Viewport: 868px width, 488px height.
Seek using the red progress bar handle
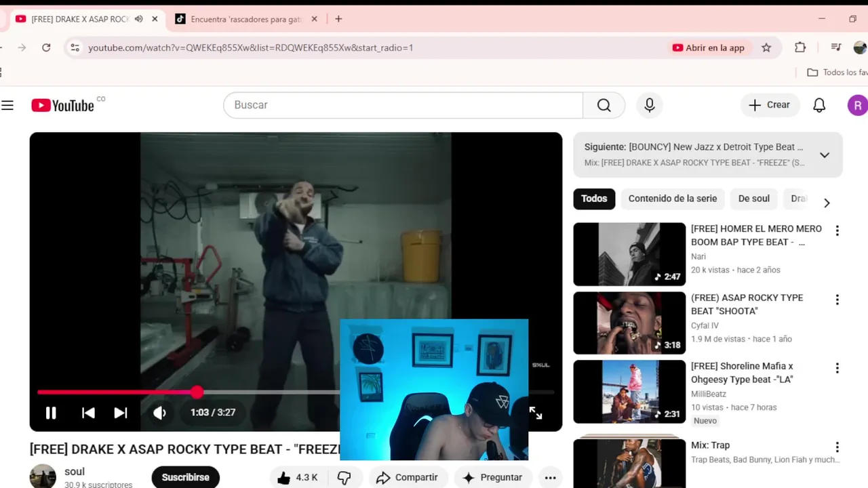pyautogui.click(x=197, y=392)
